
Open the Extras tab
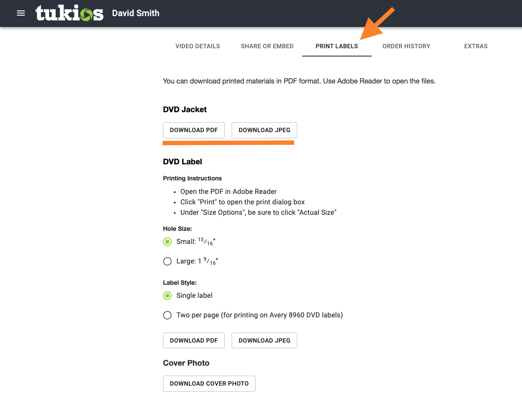coord(476,46)
